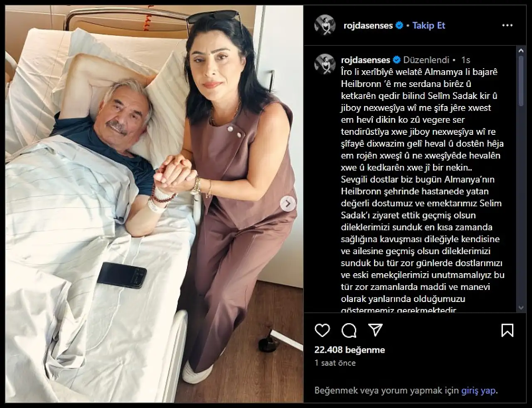Click the avatar beside the caption text

[x=325, y=64]
